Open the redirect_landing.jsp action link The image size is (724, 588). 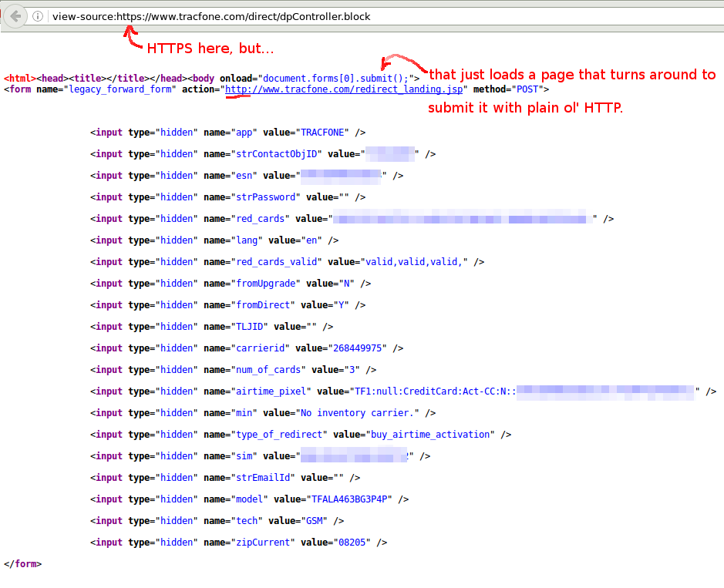point(344,89)
